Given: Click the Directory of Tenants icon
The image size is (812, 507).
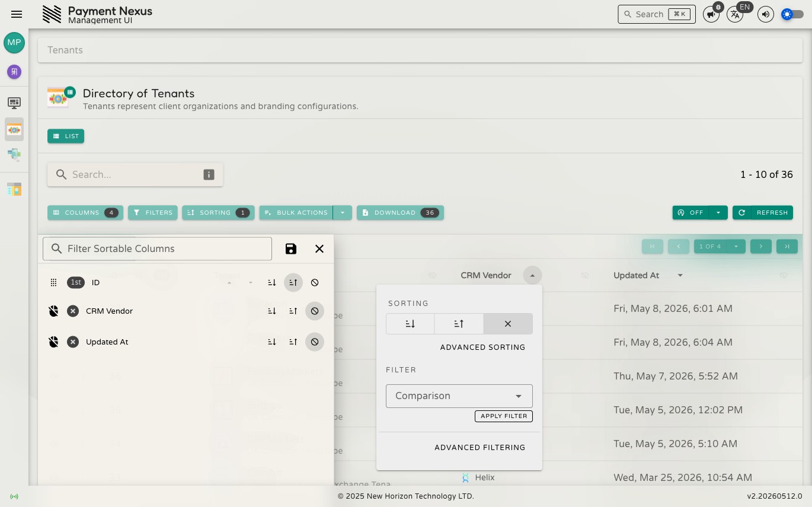Looking at the screenshot, I should (x=61, y=98).
